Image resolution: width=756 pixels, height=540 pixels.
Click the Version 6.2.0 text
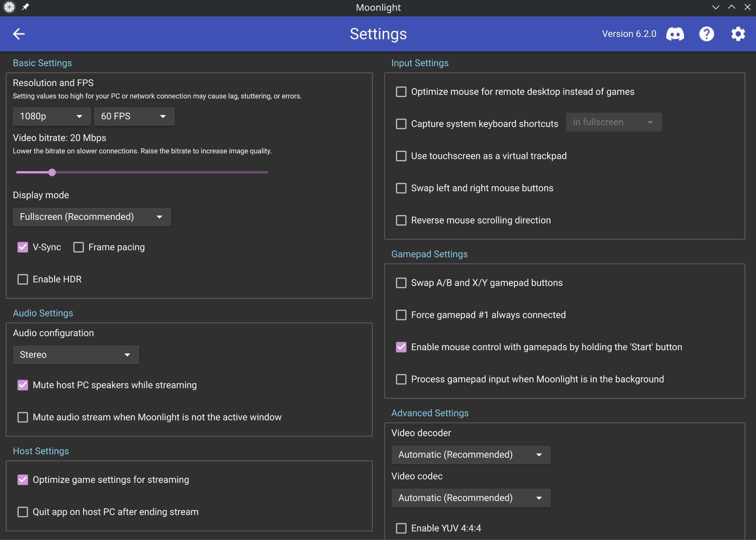pyautogui.click(x=629, y=34)
